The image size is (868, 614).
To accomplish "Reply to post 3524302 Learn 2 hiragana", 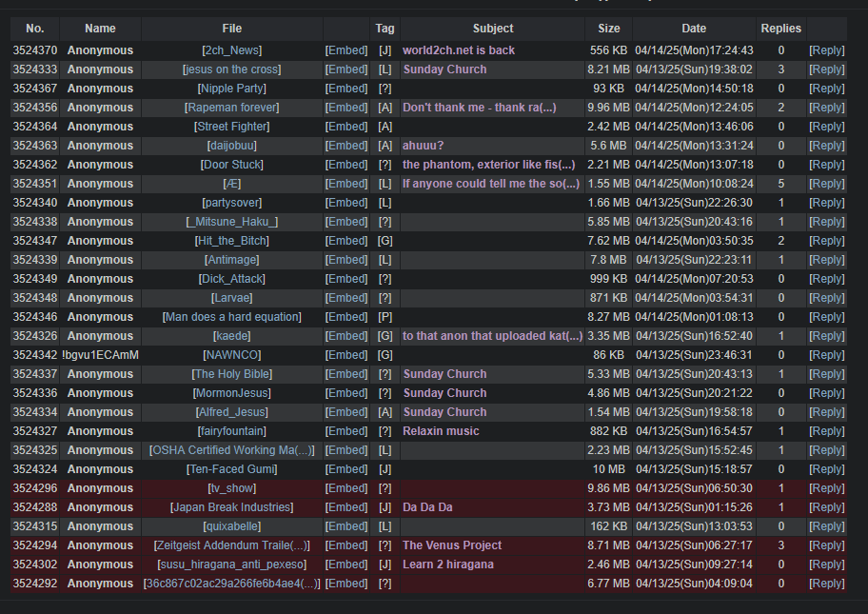I will click(x=826, y=564).
